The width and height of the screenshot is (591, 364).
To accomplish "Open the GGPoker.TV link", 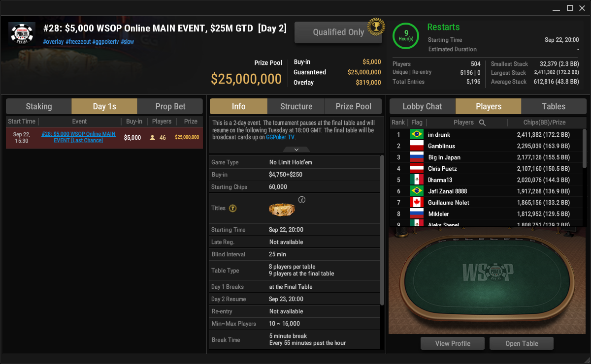I will click(x=281, y=137).
